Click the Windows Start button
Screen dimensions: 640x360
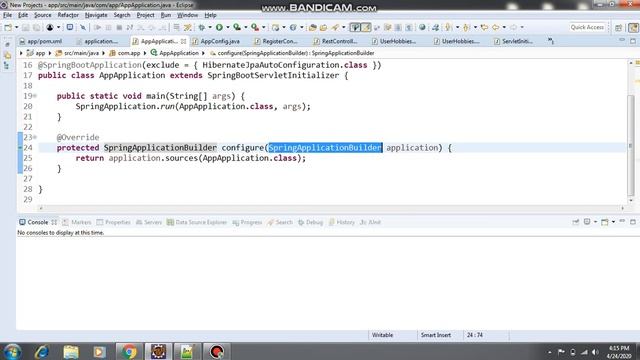(x=12, y=351)
